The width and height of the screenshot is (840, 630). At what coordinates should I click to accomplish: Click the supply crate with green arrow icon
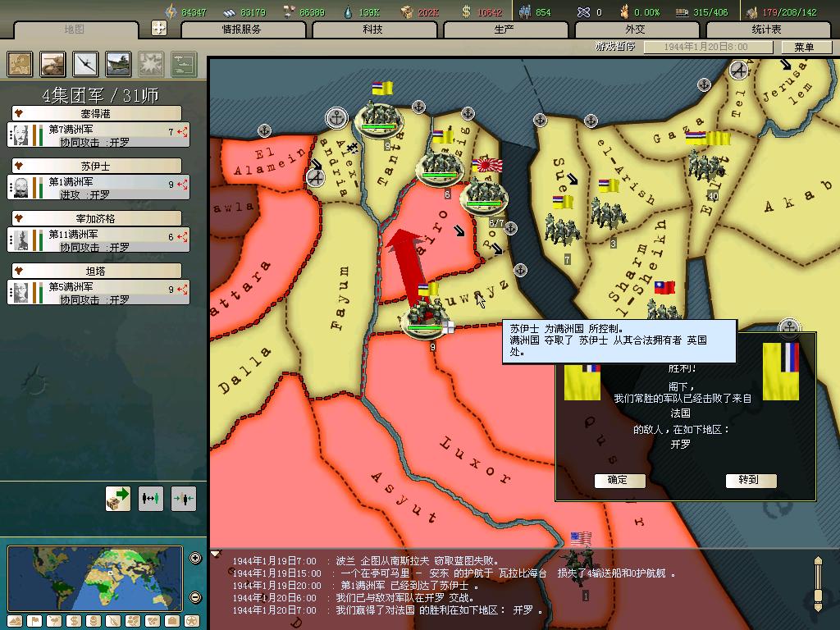point(118,499)
